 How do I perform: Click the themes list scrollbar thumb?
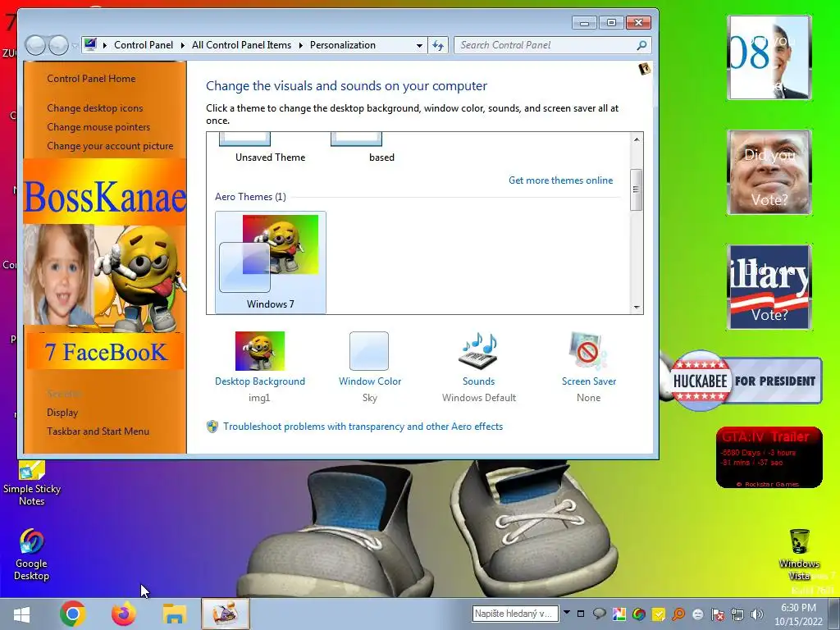(636, 189)
